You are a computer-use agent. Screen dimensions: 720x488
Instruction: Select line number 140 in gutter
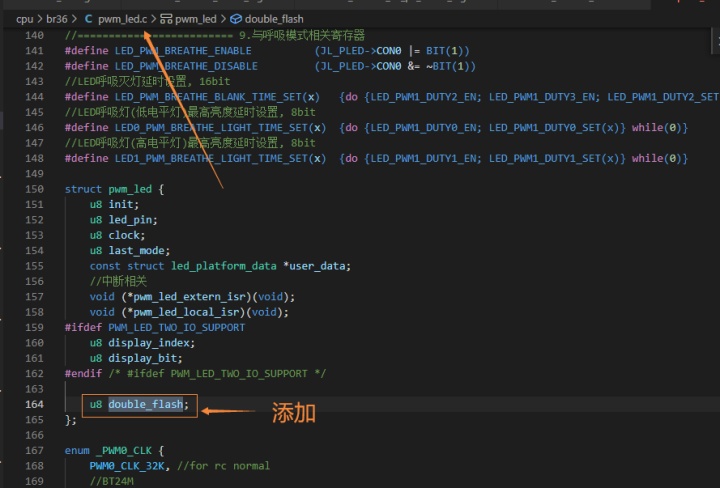(34, 35)
